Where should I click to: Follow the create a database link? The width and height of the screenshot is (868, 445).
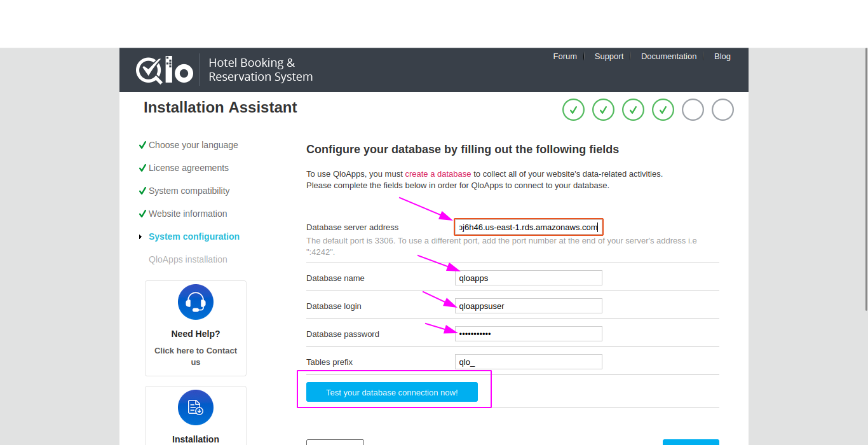click(x=438, y=174)
